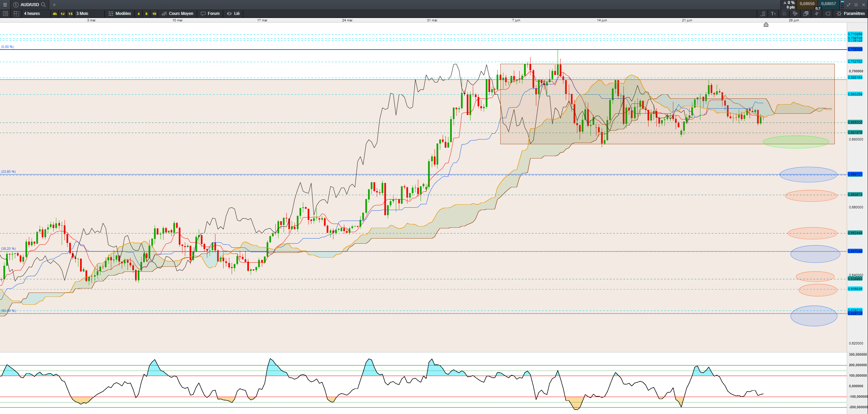Select the text annotation tool (Tт)
The image size is (868, 414).
pyautogui.click(x=773, y=14)
